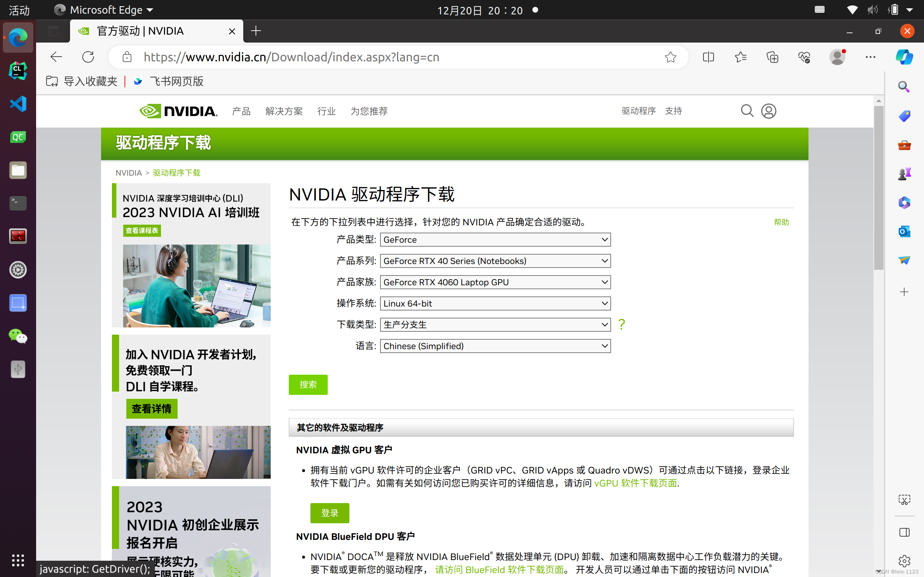Open the NVIDIA site search magnifier

tap(747, 111)
